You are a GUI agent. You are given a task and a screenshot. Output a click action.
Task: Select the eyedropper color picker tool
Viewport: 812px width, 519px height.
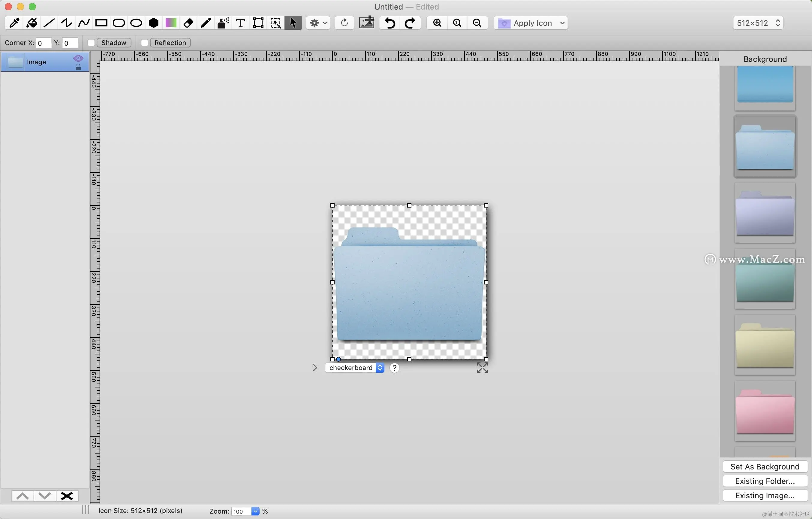(x=14, y=23)
